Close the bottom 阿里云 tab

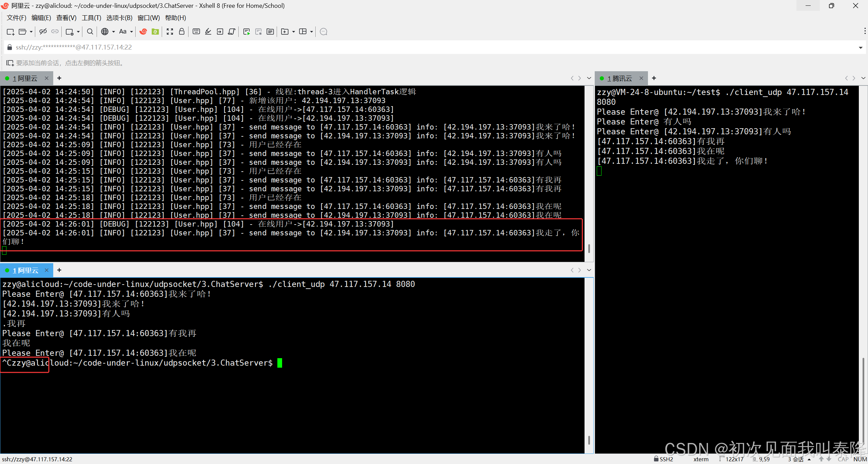tap(47, 270)
